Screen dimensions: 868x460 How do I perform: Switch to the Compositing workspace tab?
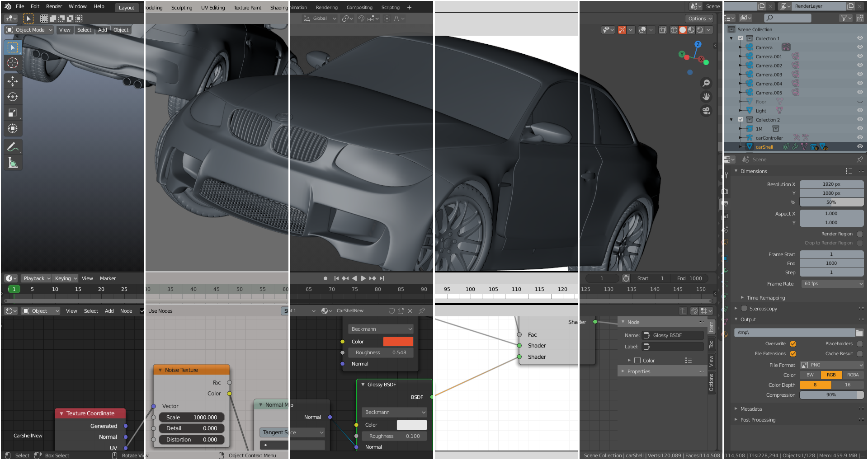pyautogui.click(x=359, y=8)
